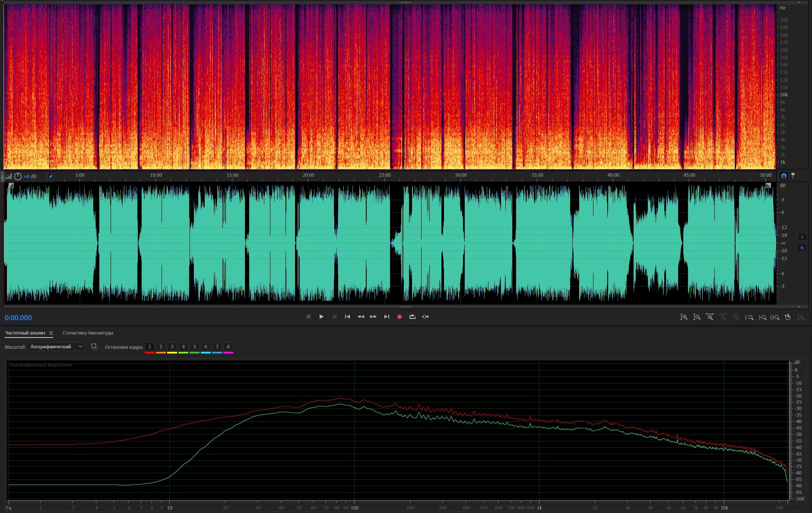
Task: Switch to Статистика Амплитуды tab
Action: point(88,333)
